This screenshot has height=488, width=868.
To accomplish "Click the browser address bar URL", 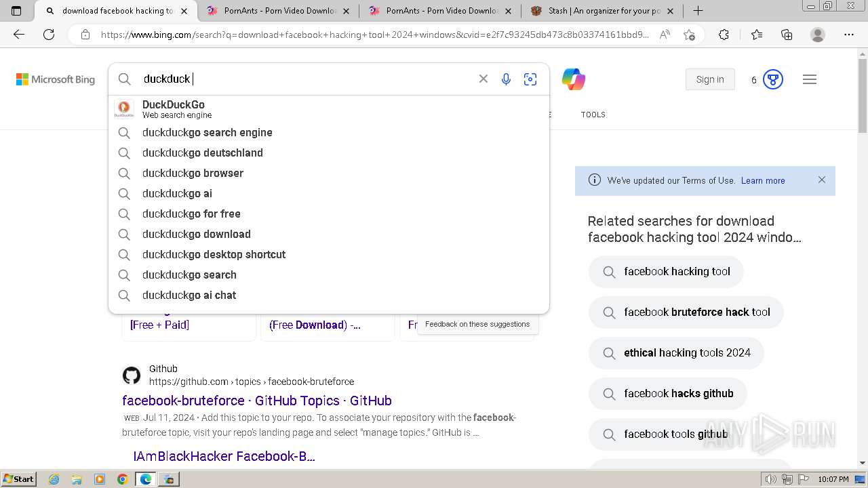I will [x=374, y=35].
